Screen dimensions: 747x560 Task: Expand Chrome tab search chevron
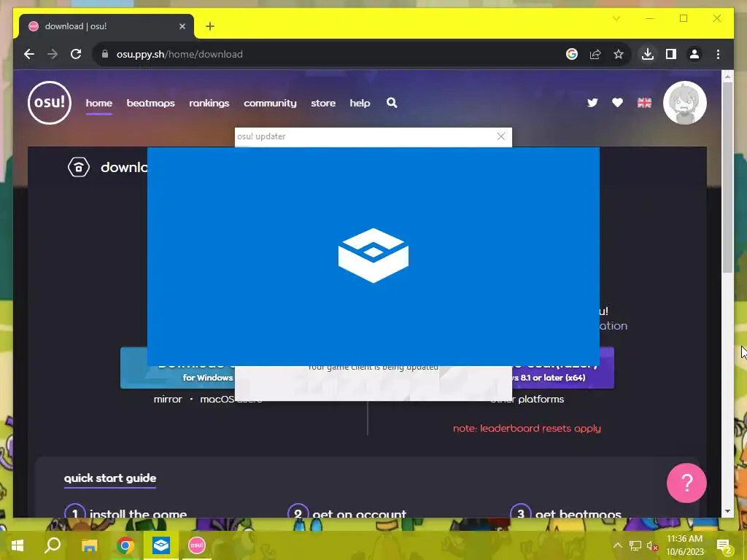tap(616, 18)
